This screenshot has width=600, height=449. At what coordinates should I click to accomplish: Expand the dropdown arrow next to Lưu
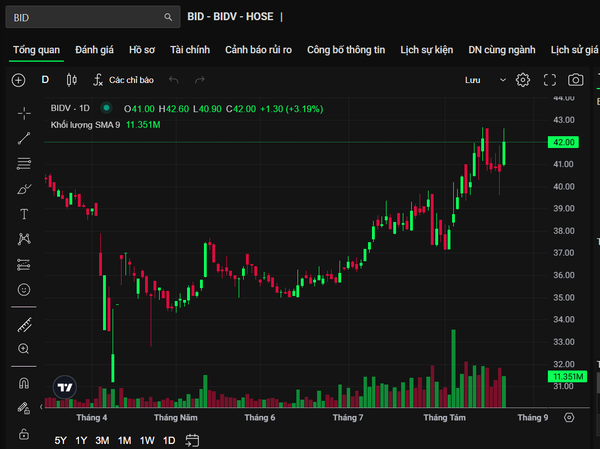503,80
